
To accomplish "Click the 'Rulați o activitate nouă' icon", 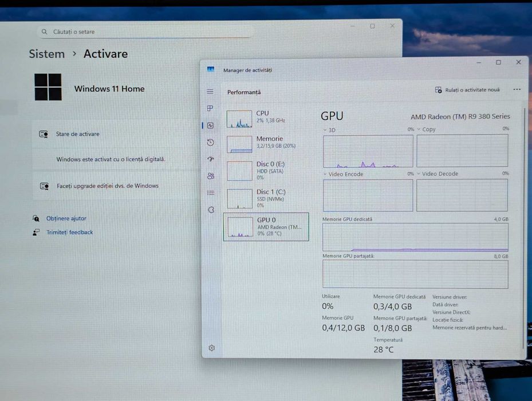I will coord(438,89).
